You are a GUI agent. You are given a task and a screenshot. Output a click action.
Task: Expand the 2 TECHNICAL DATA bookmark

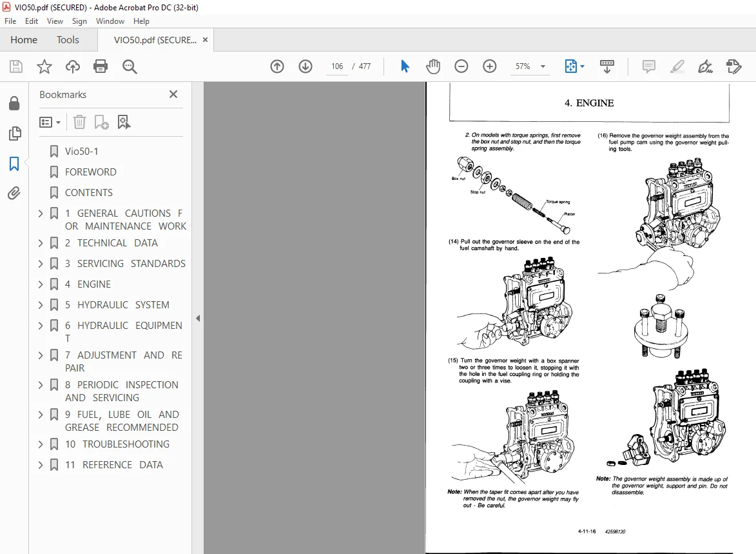coord(41,243)
